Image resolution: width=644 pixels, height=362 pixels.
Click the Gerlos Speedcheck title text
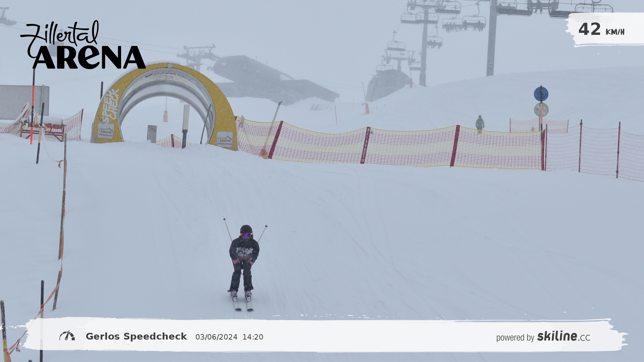coord(136,337)
